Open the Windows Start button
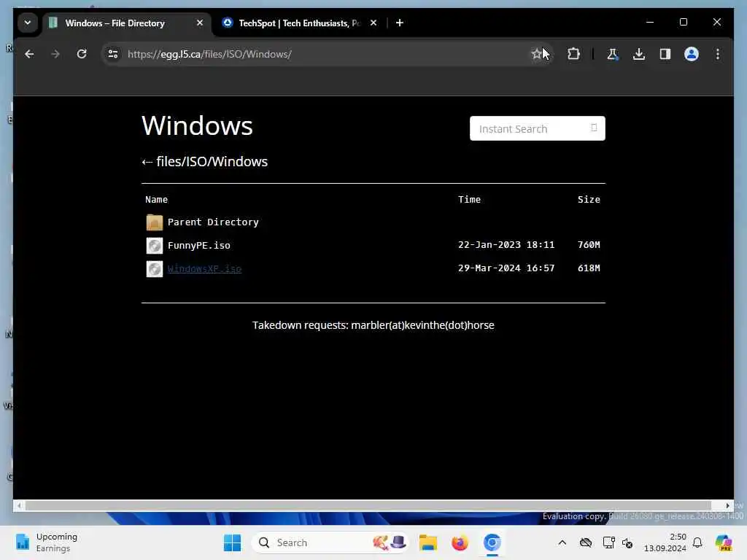The width and height of the screenshot is (747, 560). tap(233, 542)
